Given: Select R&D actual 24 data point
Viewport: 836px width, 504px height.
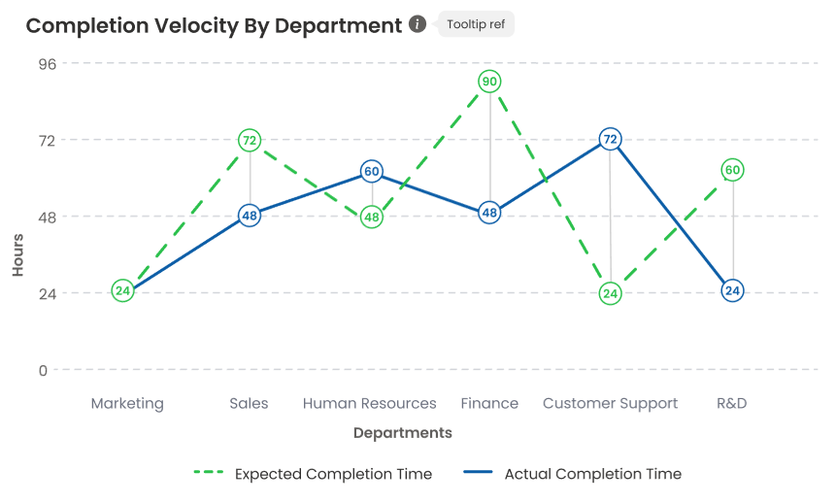Looking at the screenshot, I should (733, 290).
